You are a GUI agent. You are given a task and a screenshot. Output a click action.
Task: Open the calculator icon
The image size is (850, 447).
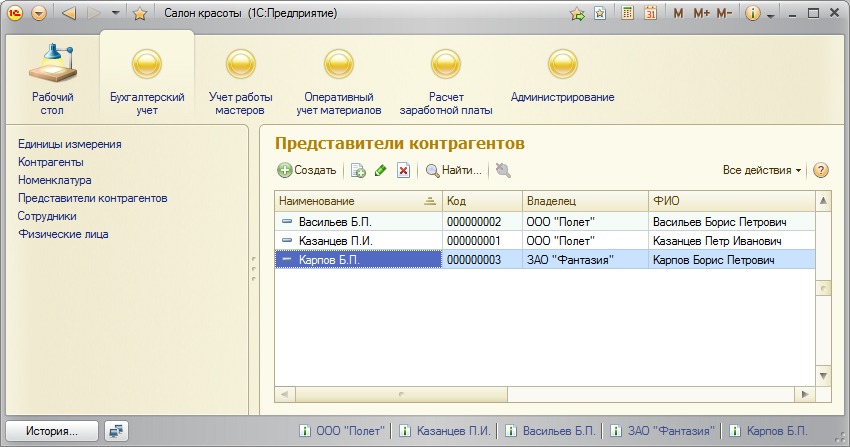627,14
